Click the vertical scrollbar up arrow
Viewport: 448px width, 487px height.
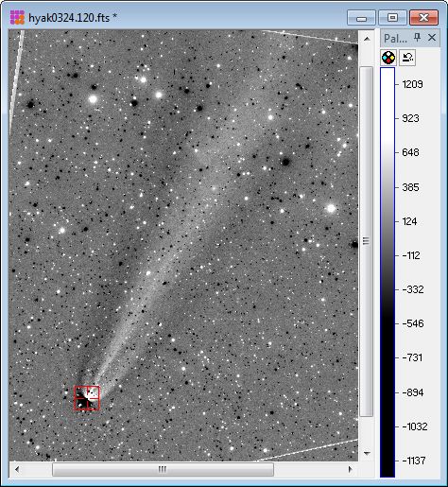(x=367, y=39)
